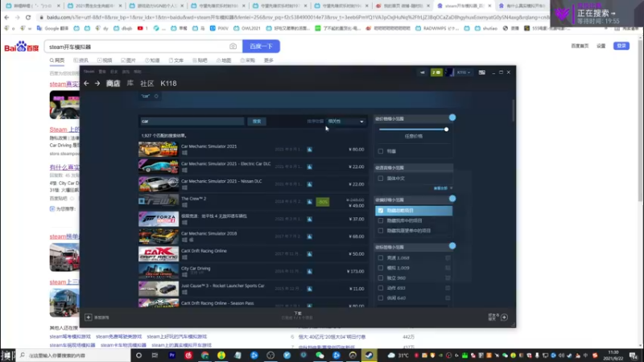Uncheck the highlighted hide-ignored-items checkbox
Screen dimensions: 644x362
(x=380, y=211)
